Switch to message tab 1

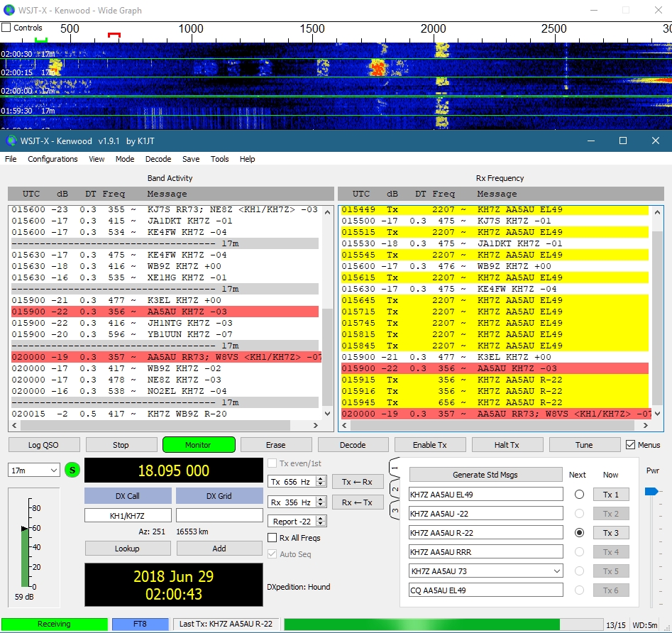(x=395, y=468)
